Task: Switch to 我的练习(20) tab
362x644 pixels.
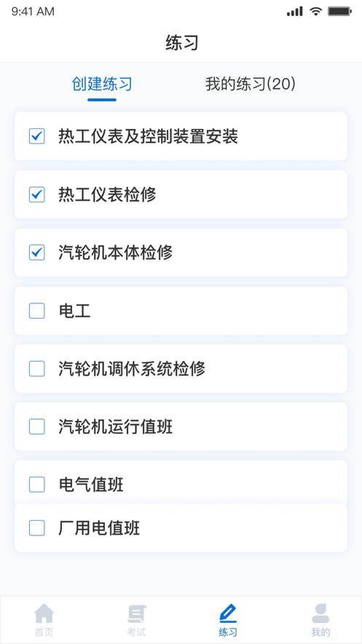Action: 251,84
